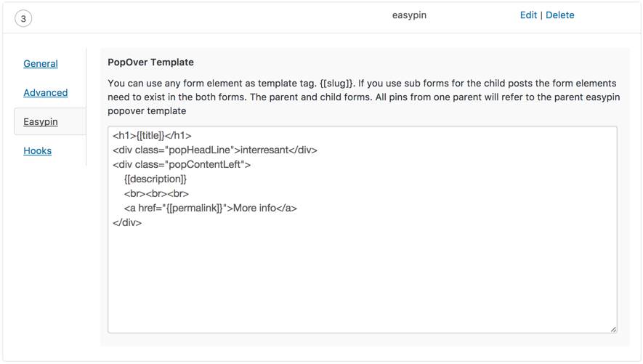Click the circled number 3 badge
The width and height of the screenshot is (643, 364).
(x=23, y=18)
